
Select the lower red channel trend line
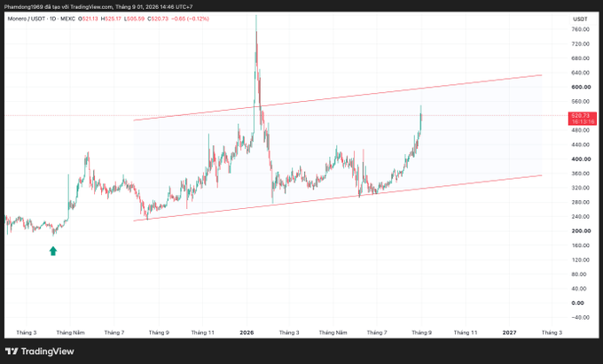[338, 198]
